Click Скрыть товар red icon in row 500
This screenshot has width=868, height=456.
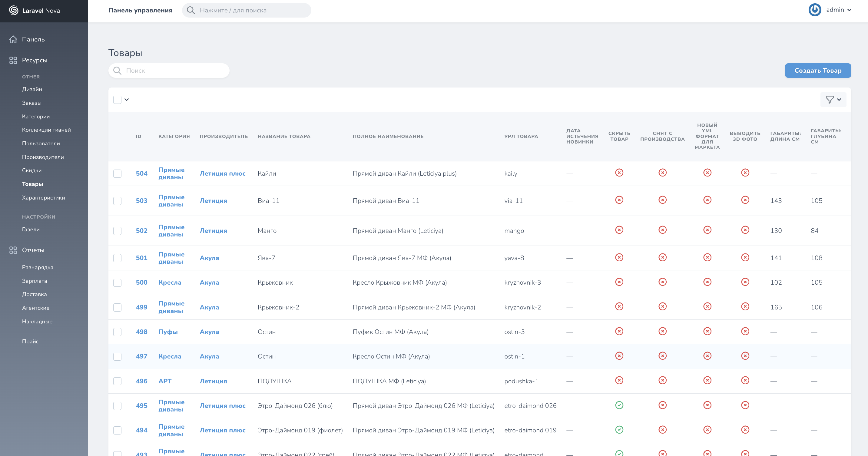[619, 282]
